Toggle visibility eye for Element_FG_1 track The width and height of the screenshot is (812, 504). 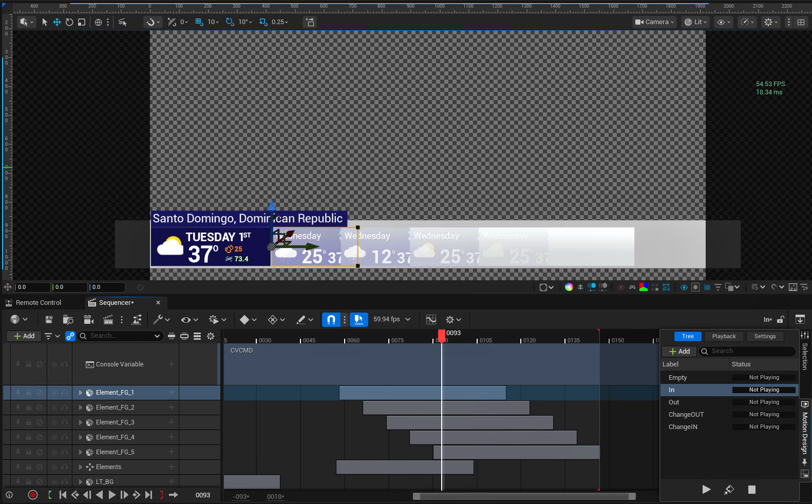[54, 393]
